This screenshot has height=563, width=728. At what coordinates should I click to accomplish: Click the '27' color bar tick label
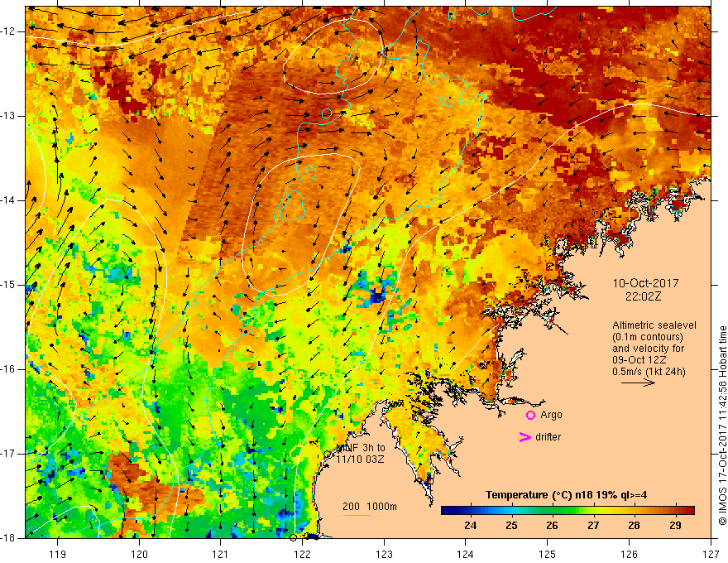pyautogui.click(x=593, y=526)
